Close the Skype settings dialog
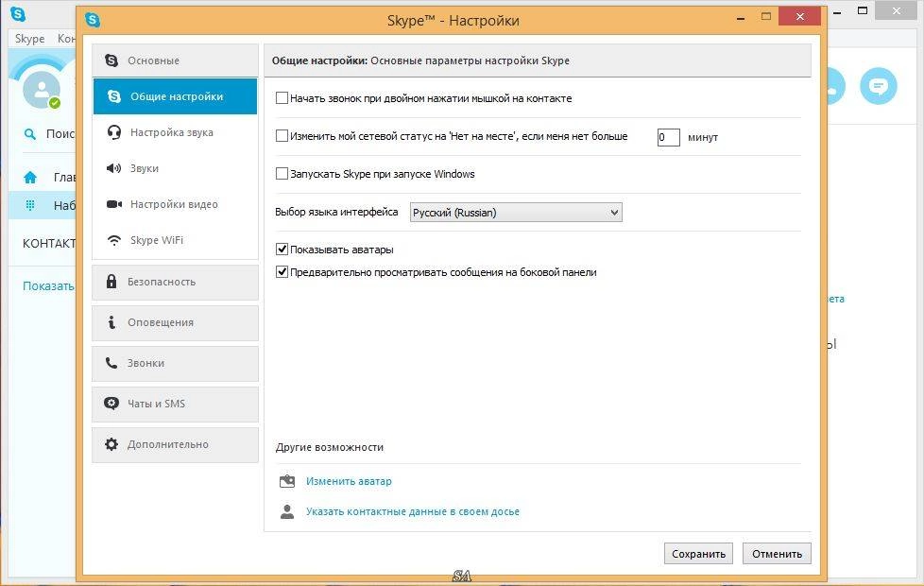 coord(799,16)
